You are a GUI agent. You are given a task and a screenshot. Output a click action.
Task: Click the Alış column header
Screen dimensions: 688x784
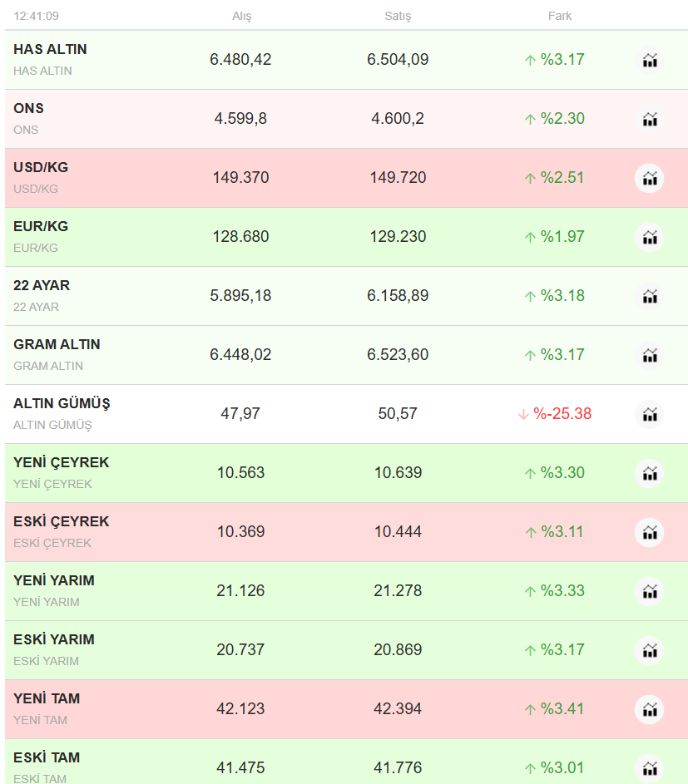coord(241,17)
